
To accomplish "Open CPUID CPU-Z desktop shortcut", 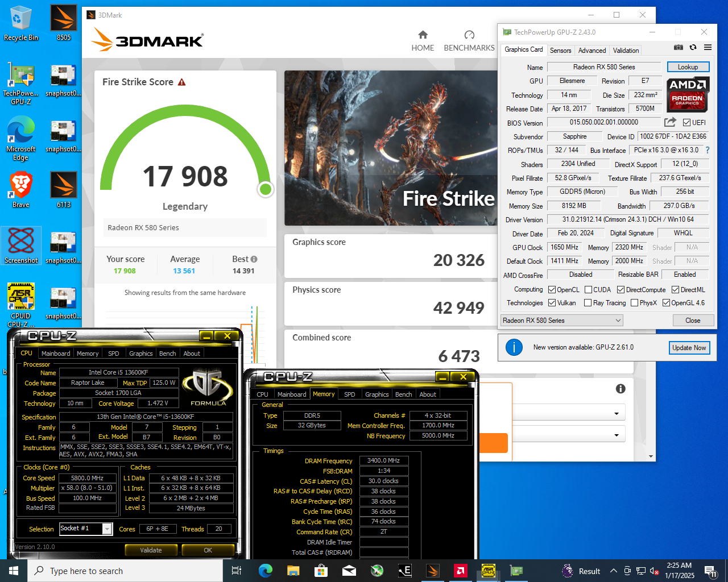I will coord(20,305).
